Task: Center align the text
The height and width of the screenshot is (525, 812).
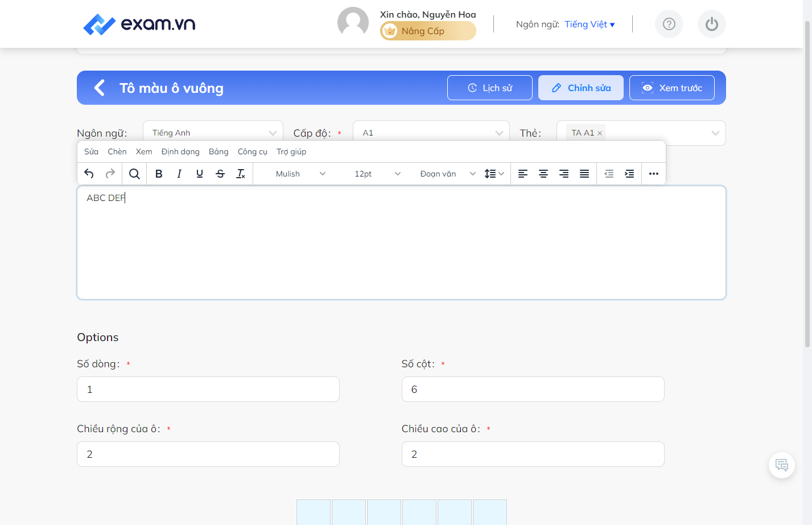Action: pos(543,174)
